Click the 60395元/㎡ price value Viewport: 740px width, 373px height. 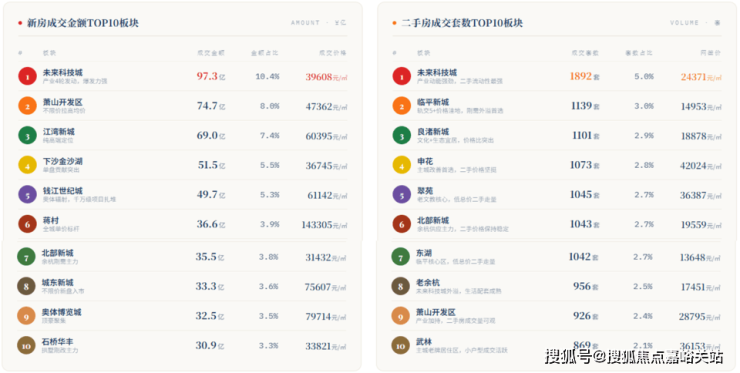[x=326, y=136]
